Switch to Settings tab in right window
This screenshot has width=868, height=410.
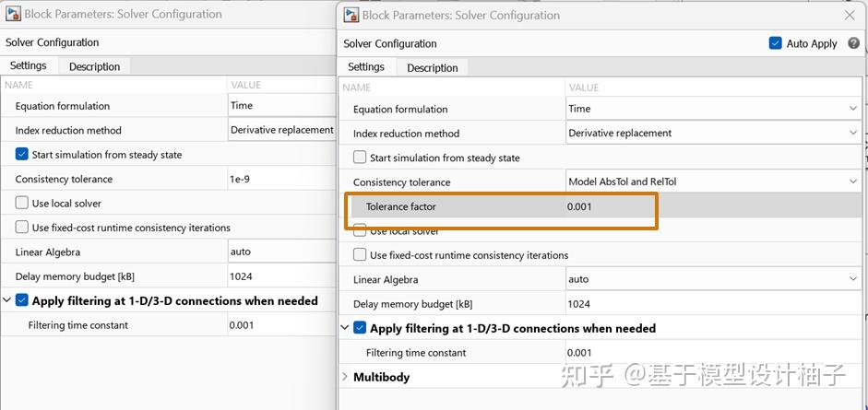pyautogui.click(x=366, y=67)
